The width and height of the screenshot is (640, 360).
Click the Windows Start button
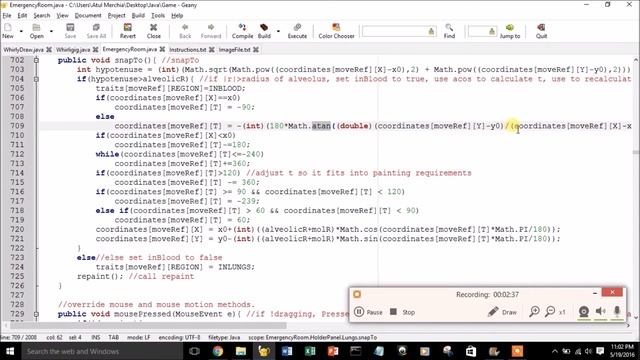pos(9,351)
